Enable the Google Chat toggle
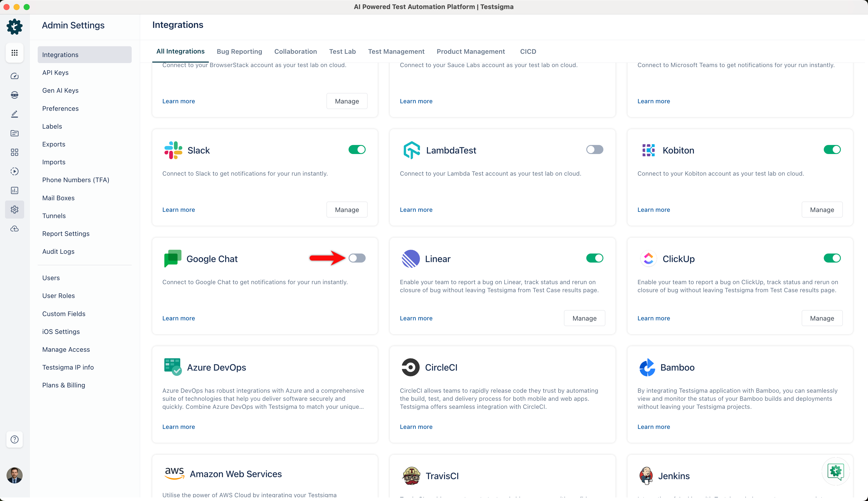This screenshot has height=501, width=868. coord(357,258)
